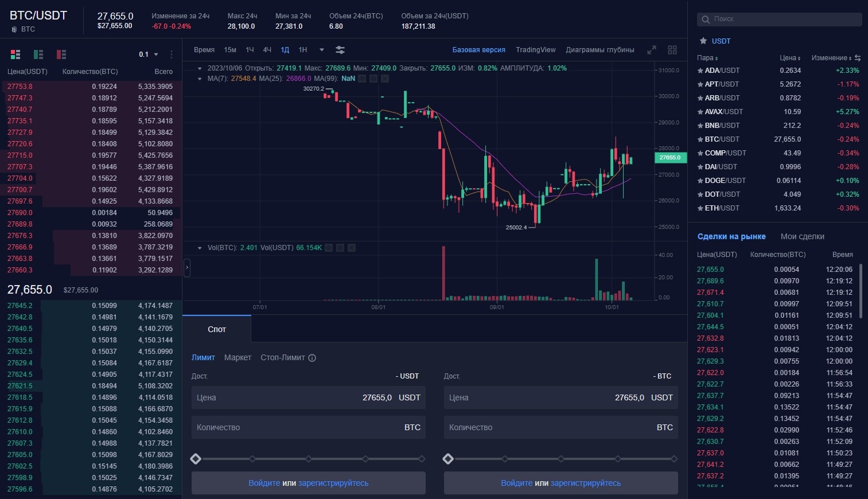Screen dimensions: 868x499
Task: Click зарегистрируйтесь link in buy panel
Action: (x=333, y=483)
